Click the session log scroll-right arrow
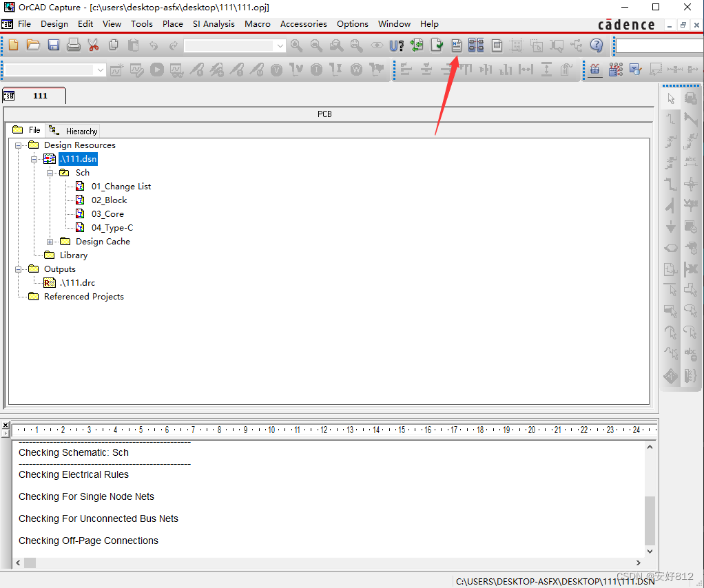The image size is (704, 588). (638, 563)
